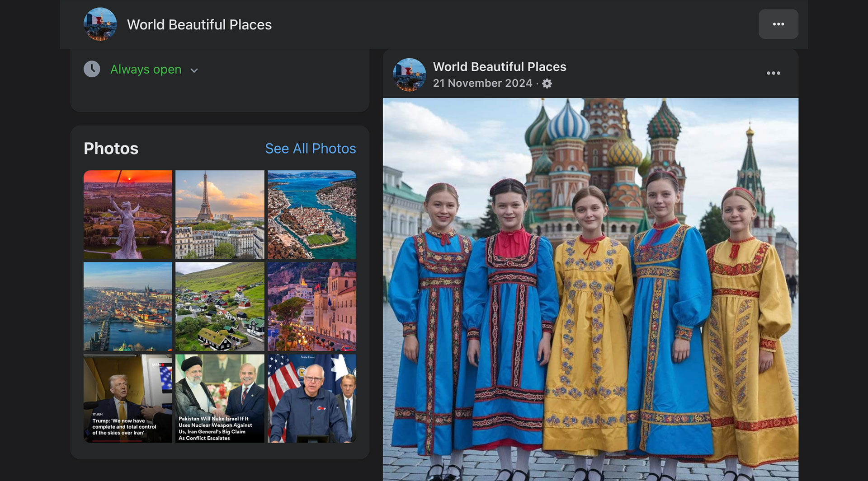Click the page avatar in the header
The height and width of the screenshot is (481, 868).
coord(100,24)
